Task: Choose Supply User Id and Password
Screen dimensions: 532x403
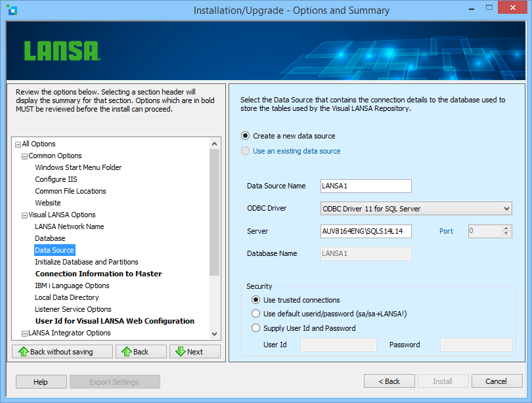Action: pyautogui.click(x=303, y=328)
